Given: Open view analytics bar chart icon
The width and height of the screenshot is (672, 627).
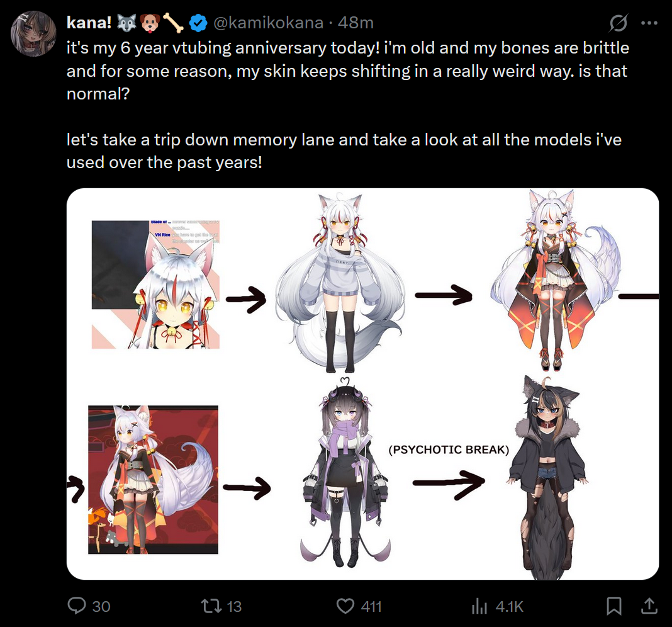Looking at the screenshot, I should tap(479, 606).
